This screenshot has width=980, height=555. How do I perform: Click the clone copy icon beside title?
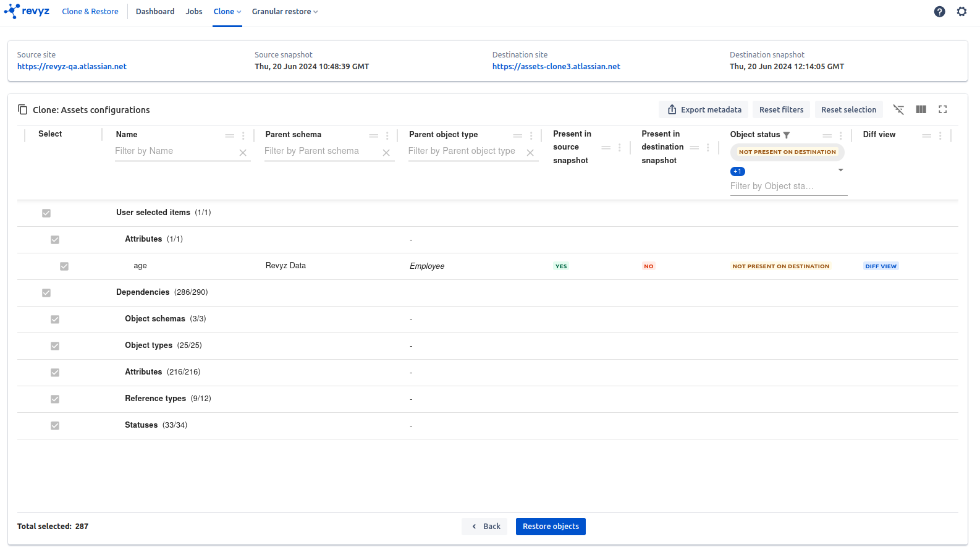[x=23, y=109]
